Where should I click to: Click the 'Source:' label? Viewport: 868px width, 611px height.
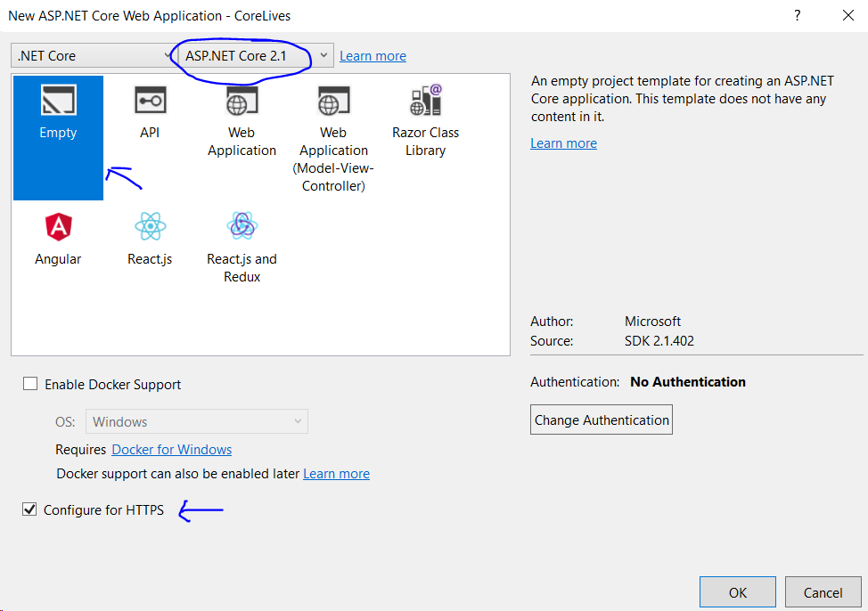[x=552, y=341]
